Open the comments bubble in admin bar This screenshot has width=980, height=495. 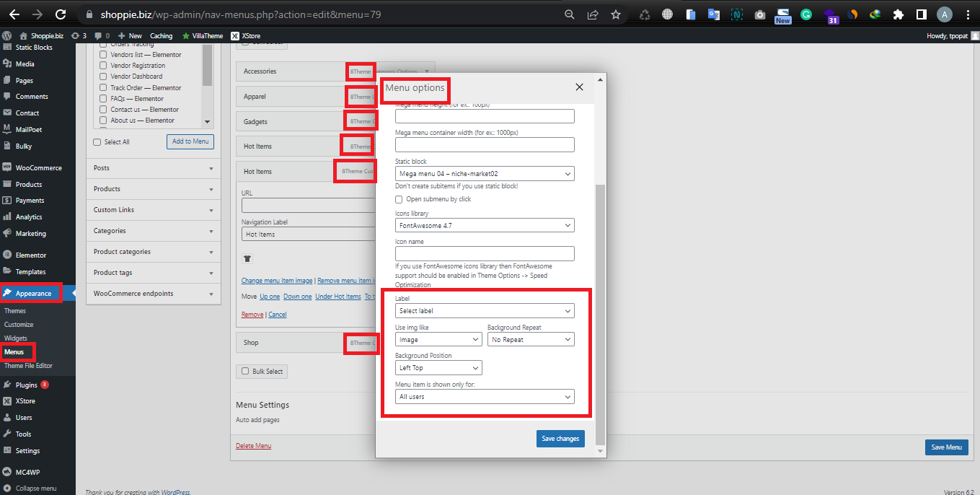[x=102, y=35]
